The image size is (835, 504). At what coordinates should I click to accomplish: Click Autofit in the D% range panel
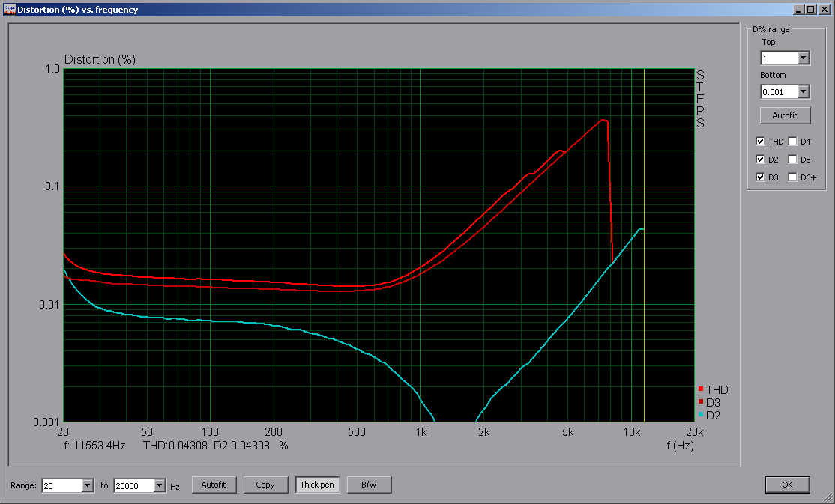(784, 115)
